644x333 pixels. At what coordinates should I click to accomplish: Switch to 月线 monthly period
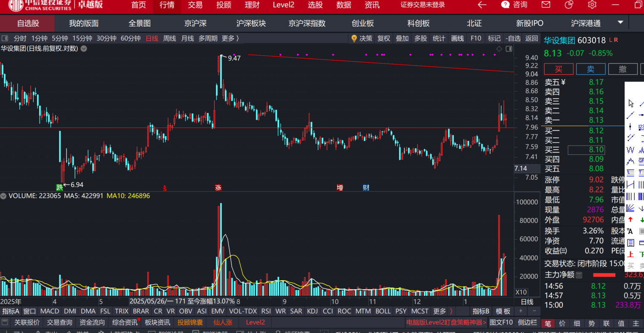(187, 38)
